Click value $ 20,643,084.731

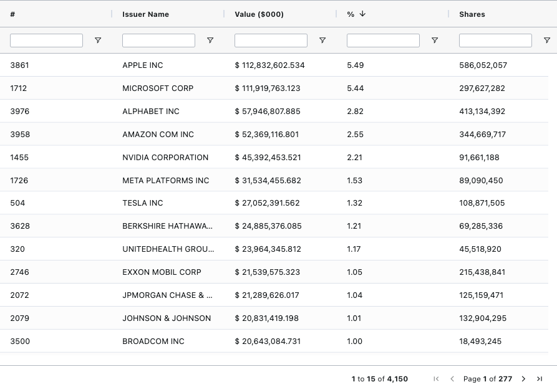coord(268,342)
